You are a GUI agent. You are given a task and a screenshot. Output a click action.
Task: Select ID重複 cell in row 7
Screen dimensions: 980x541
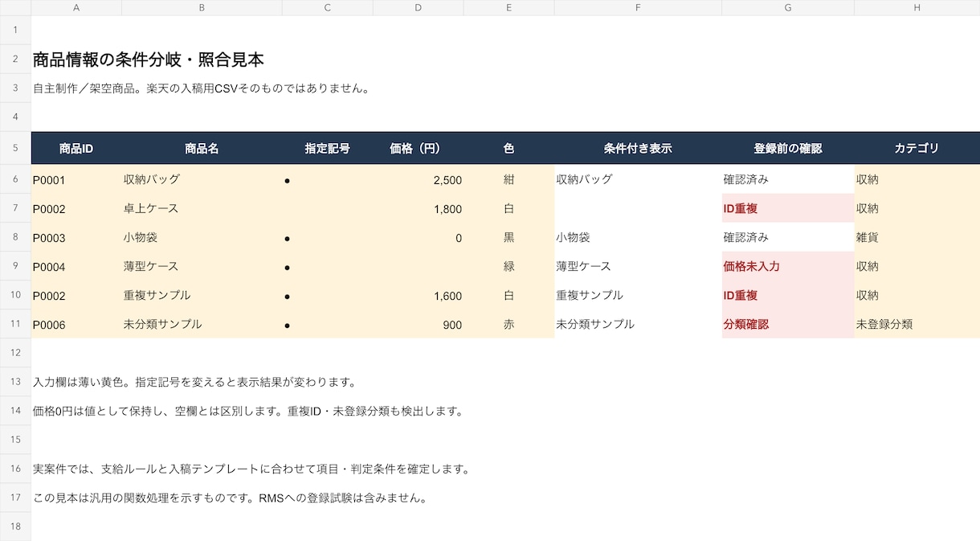[788, 208]
